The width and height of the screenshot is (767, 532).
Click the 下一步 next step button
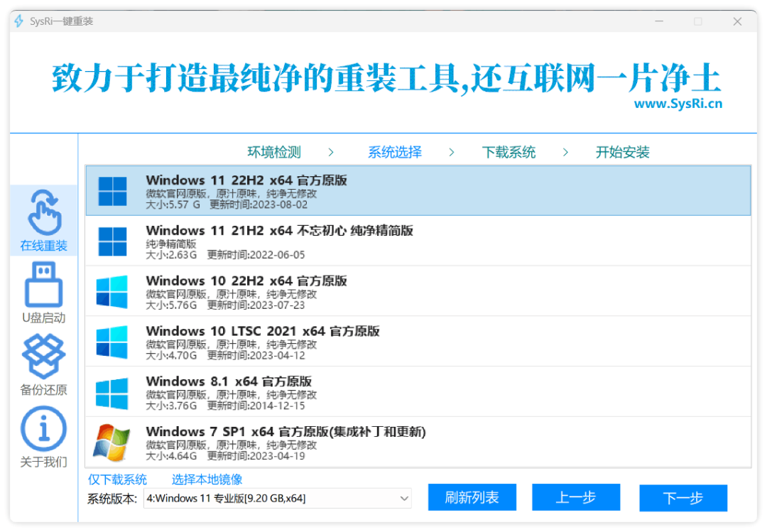(x=683, y=498)
